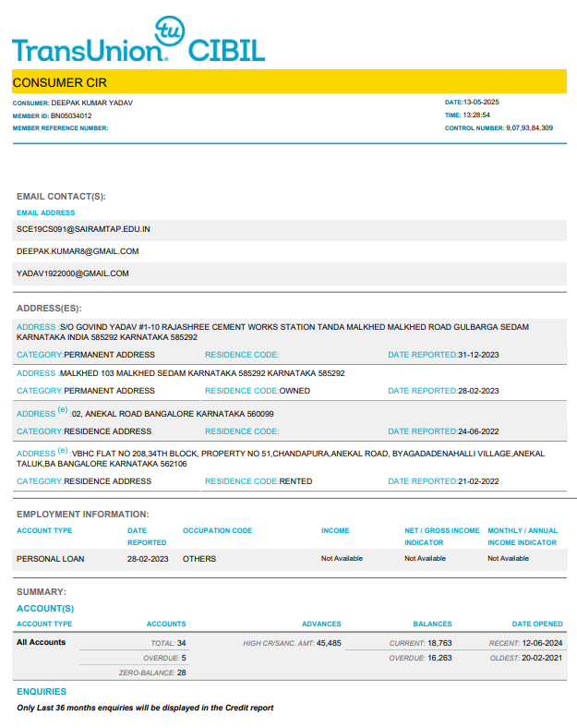This screenshot has width=577, height=728.
Task: Select date reported 24-06-2022
Action: (x=478, y=431)
